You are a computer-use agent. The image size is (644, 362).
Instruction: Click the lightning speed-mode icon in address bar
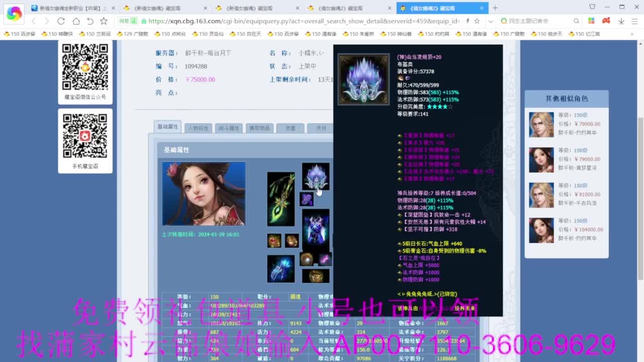pos(468,21)
